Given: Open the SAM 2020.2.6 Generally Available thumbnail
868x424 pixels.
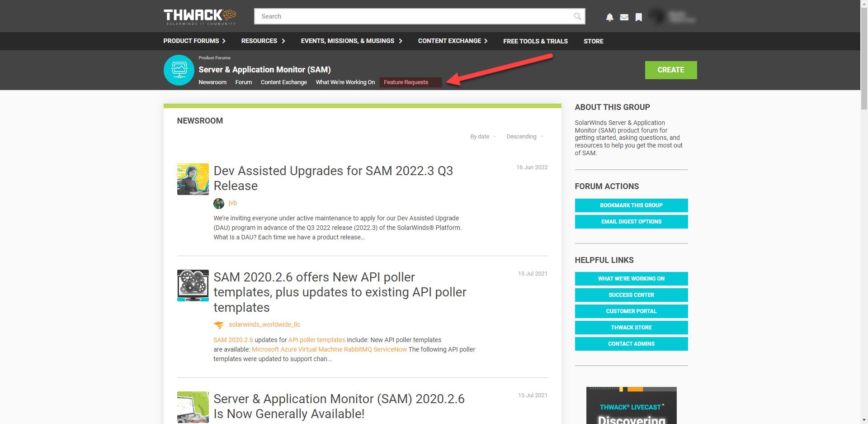Looking at the screenshot, I should [x=193, y=407].
